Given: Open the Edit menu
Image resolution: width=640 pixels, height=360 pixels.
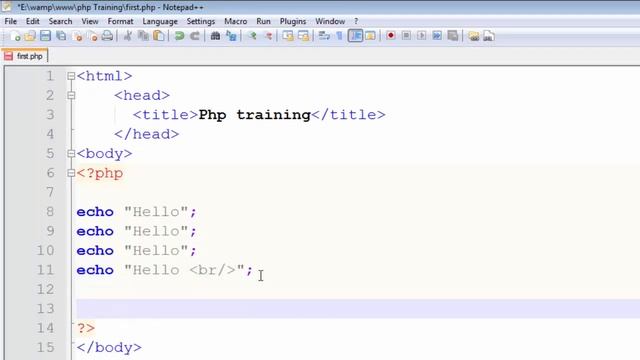Looking at the screenshot, I should coord(33,21).
